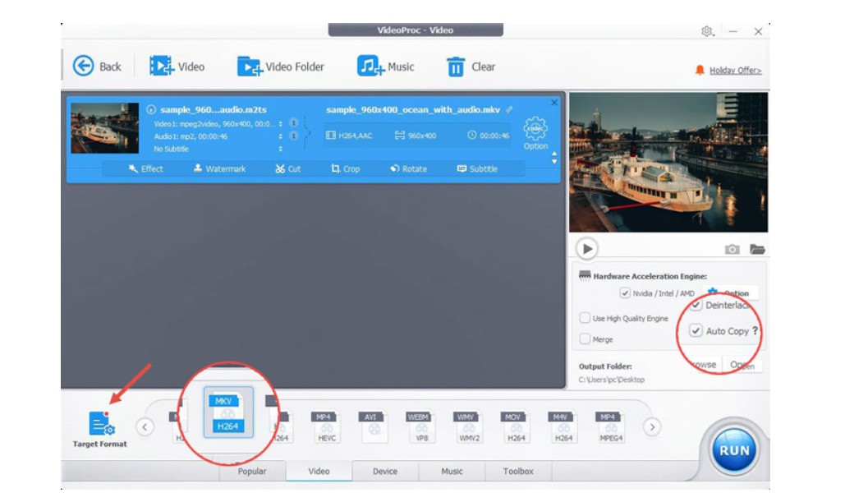Screen dimensions: 868x502
Task: Clear the file list
Action: [x=471, y=67]
